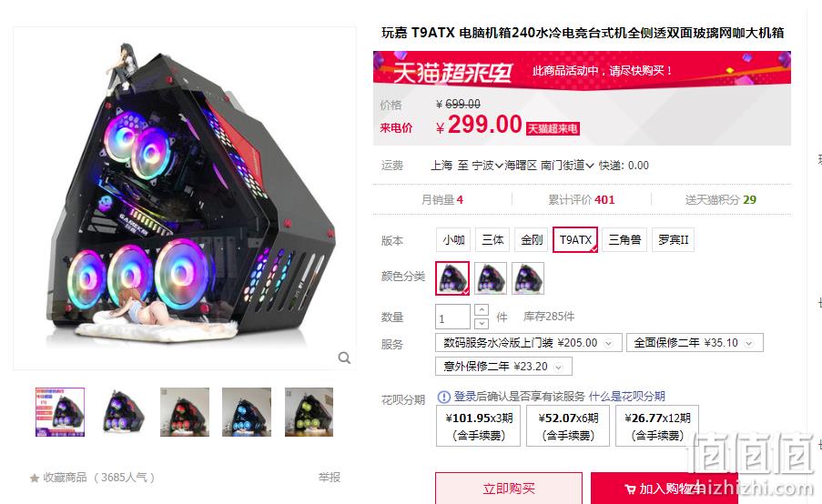The width and height of the screenshot is (822, 504).
Task: Select the 三角兽 version option
Action: tap(624, 240)
